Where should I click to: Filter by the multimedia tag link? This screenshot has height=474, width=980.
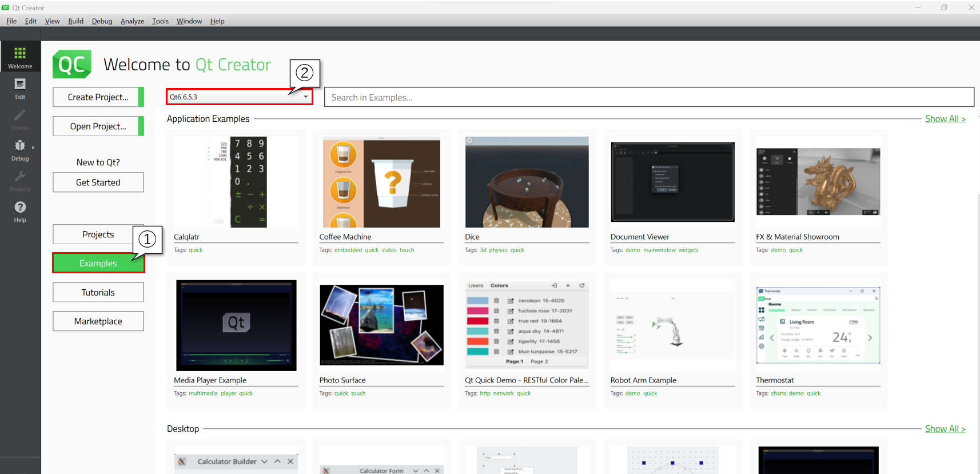(203, 393)
